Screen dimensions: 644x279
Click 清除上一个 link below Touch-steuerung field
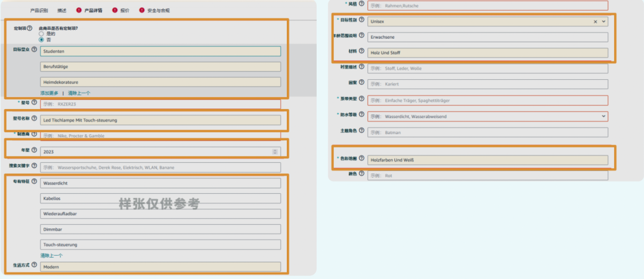52,255
